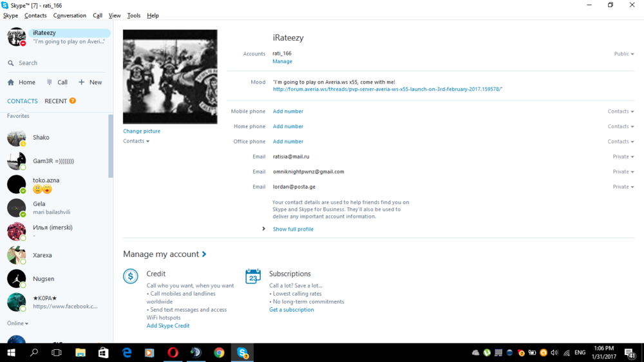Click the Home icon in sidebar
This screenshot has height=362, width=644.
(x=11, y=82)
